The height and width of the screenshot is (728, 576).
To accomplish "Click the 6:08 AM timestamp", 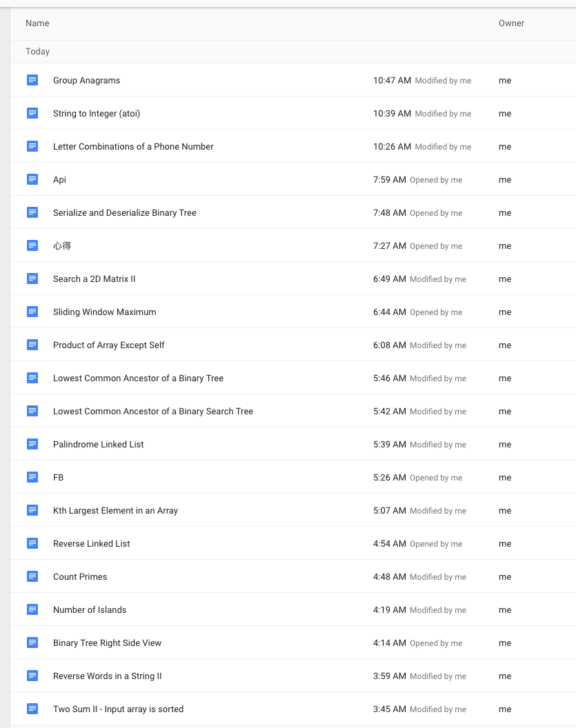I will pyautogui.click(x=390, y=345).
